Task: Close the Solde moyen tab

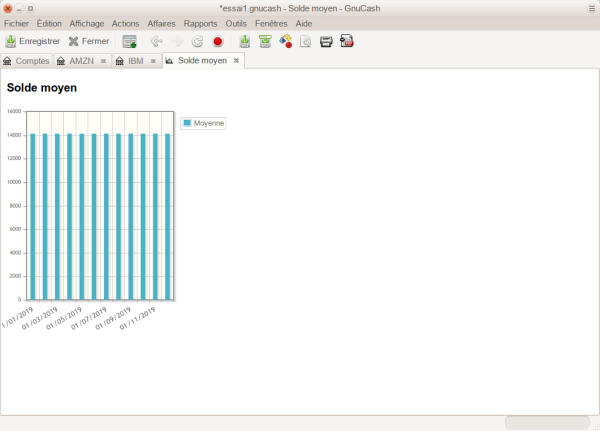Action: [236, 61]
